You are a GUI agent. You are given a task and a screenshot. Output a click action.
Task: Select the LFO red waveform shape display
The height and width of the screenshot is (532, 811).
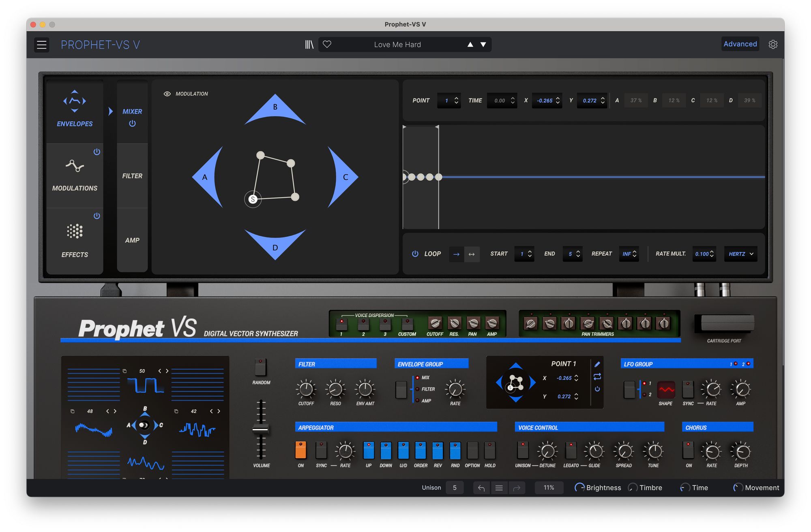click(x=666, y=390)
